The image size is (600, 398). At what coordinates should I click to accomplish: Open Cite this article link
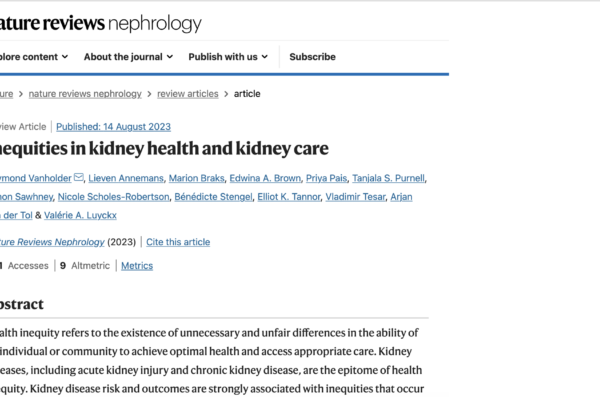pyautogui.click(x=178, y=242)
